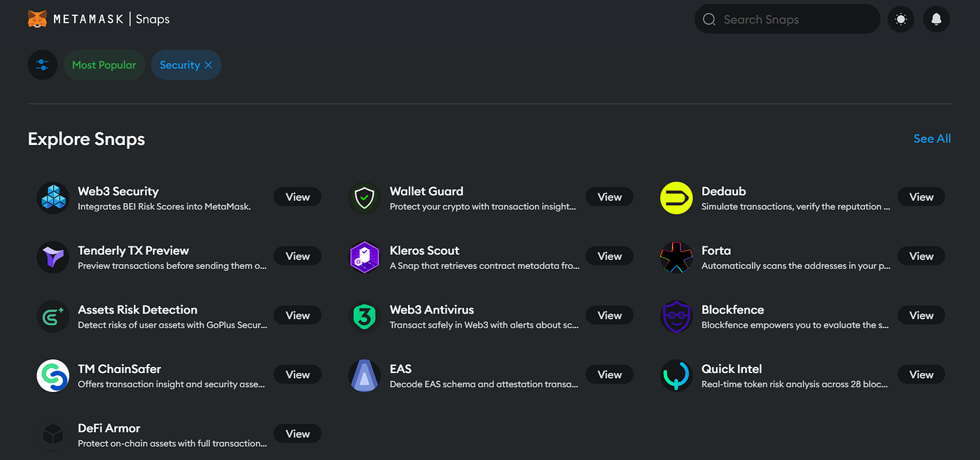Click the DeFi Armor cube icon
The width and height of the screenshot is (980, 460).
pos(53,434)
